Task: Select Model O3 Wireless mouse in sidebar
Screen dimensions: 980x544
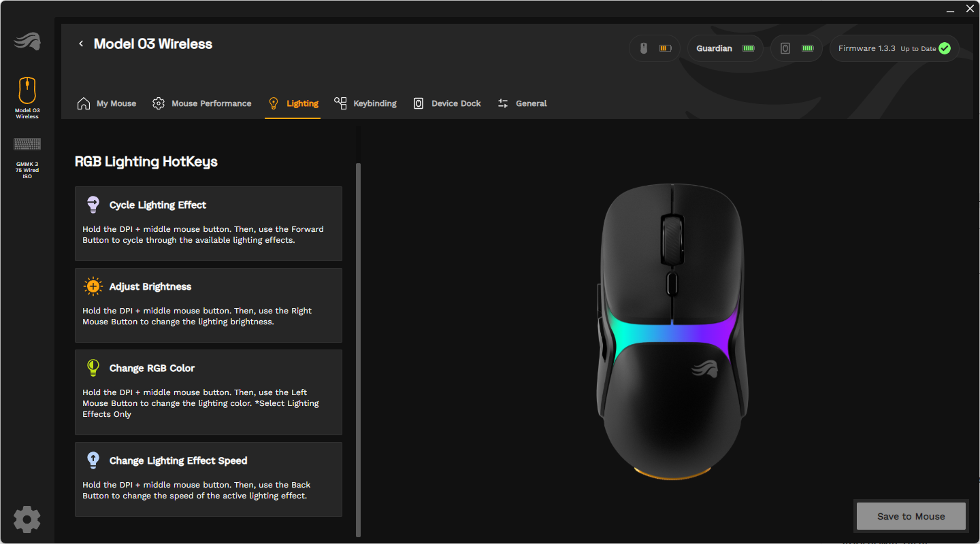Action: tap(27, 98)
